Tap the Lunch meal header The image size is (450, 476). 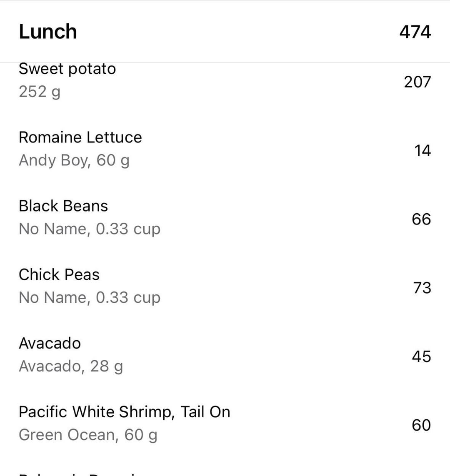pyautogui.click(x=48, y=32)
